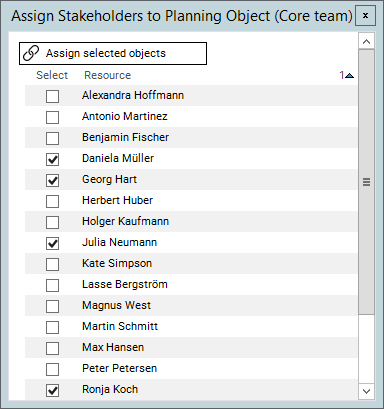
Task: Click the name Herbert Huber
Action: (117, 200)
